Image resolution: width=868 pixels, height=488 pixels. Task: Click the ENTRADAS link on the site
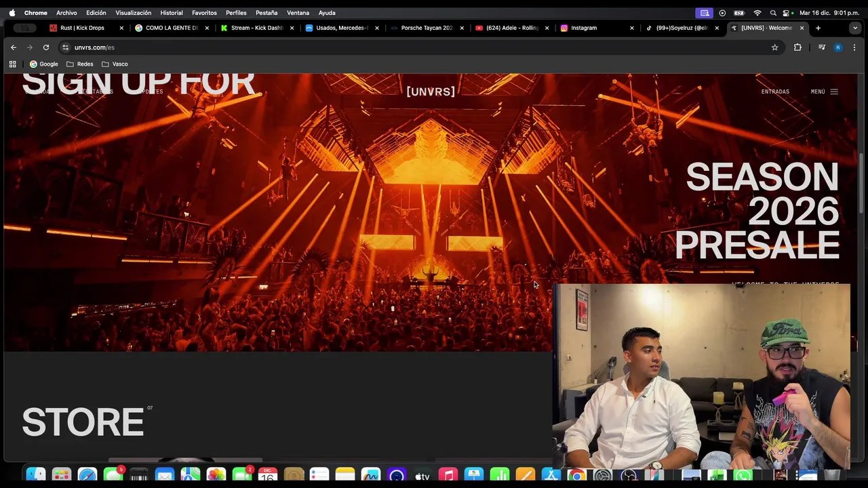click(x=775, y=91)
